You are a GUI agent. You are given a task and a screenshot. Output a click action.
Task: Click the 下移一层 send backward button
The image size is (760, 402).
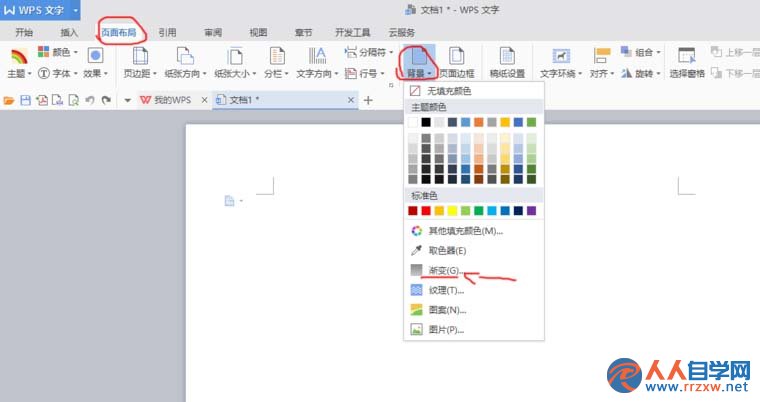click(734, 73)
